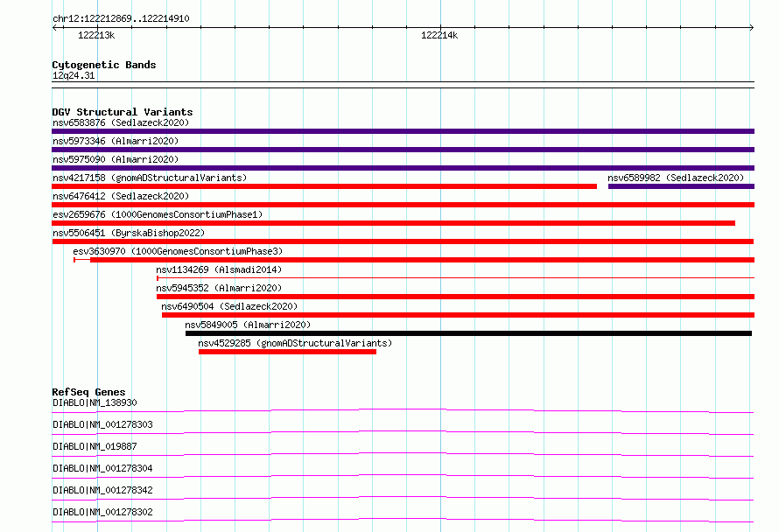Click the DIABLO|NM_001278302 transcript label
The image size is (779, 532).
tap(102, 512)
